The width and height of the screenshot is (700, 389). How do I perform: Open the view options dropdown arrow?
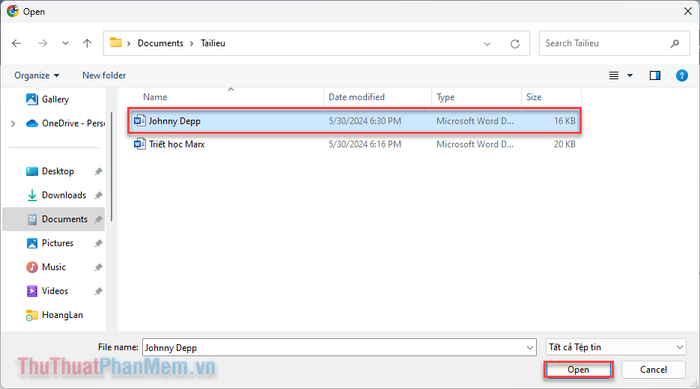coord(630,75)
